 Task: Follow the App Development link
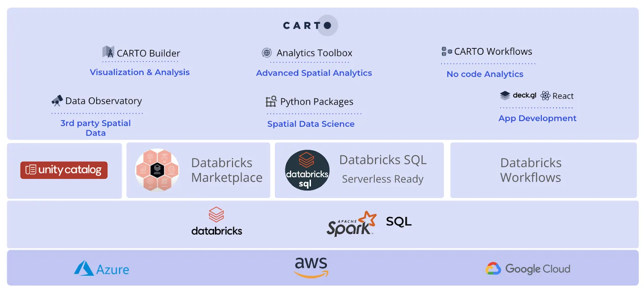point(537,118)
